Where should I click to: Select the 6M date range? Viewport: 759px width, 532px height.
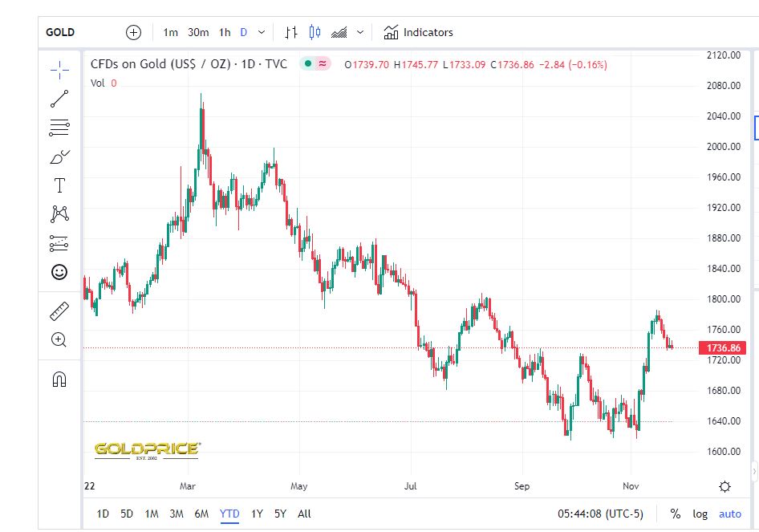(x=201, y=514)
